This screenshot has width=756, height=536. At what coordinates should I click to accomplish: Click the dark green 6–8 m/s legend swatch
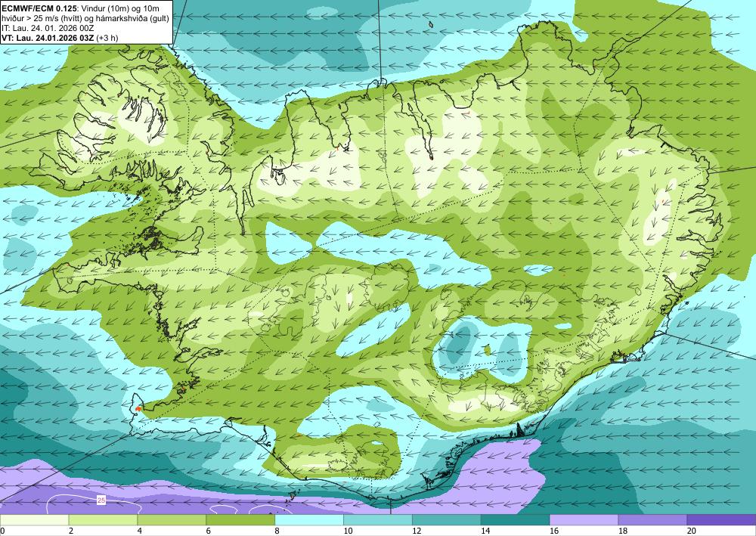240,520
